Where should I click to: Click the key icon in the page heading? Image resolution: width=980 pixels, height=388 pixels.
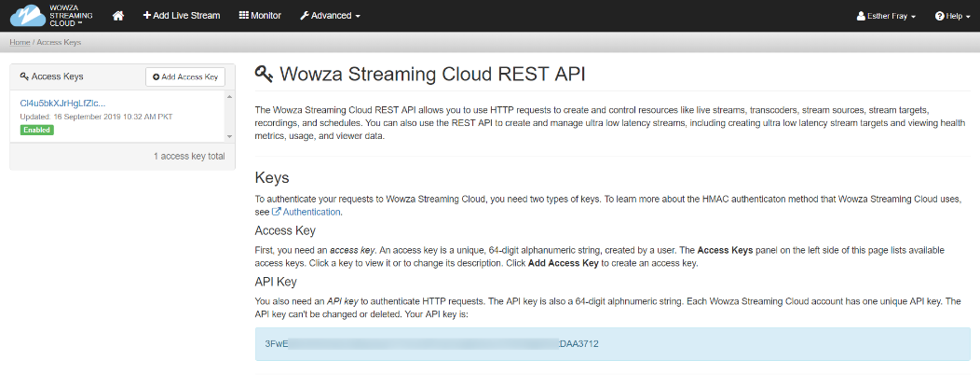pos(265,75)
